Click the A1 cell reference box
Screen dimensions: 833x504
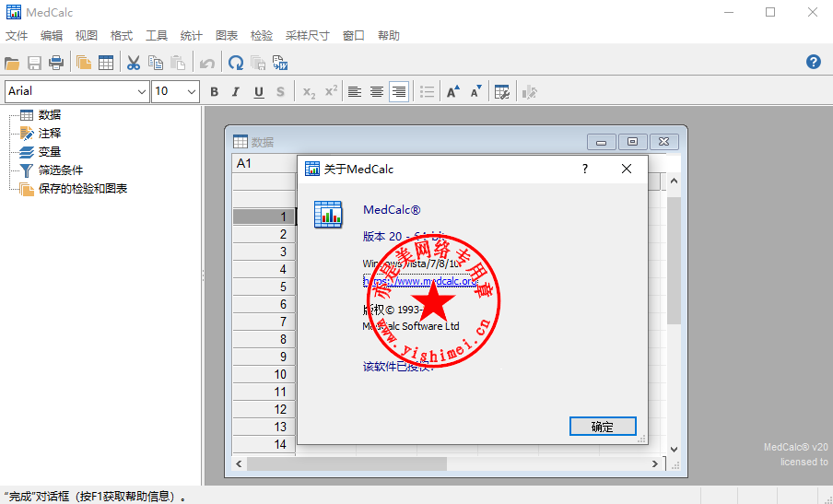[264, 164]
